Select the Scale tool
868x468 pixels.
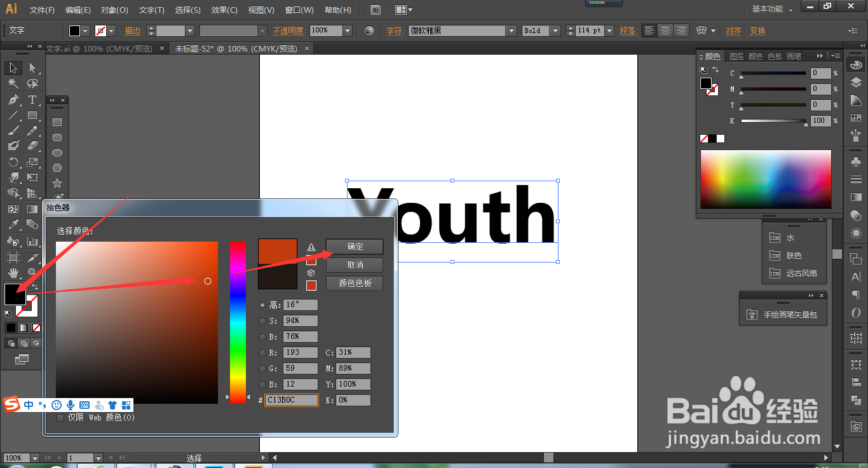(32, 162)
